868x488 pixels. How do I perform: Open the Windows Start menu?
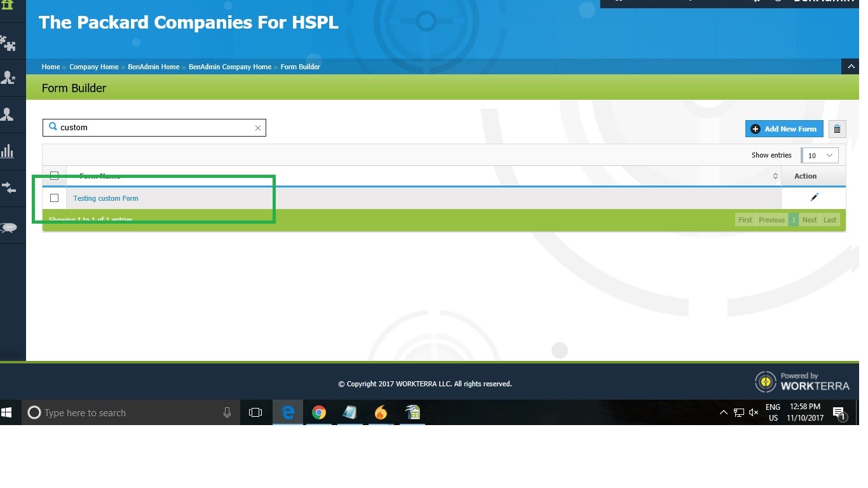coord(8,412)
